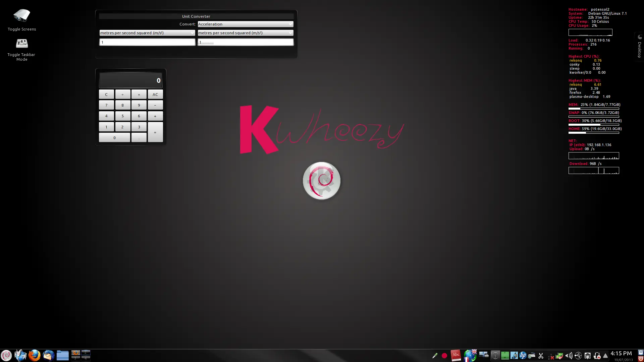Click the lock screen icon in the panel
This screenshot has height=362, width=644.
641,352
